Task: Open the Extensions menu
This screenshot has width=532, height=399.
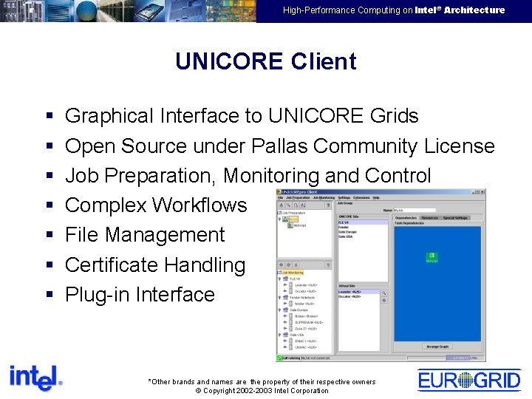Action: tap(361, 197)
